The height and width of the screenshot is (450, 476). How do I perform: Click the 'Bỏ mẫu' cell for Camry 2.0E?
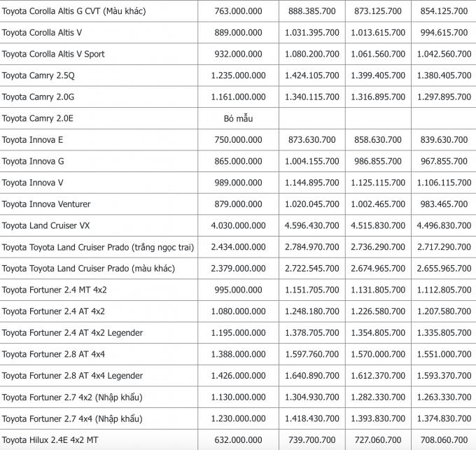coord(238,118)
